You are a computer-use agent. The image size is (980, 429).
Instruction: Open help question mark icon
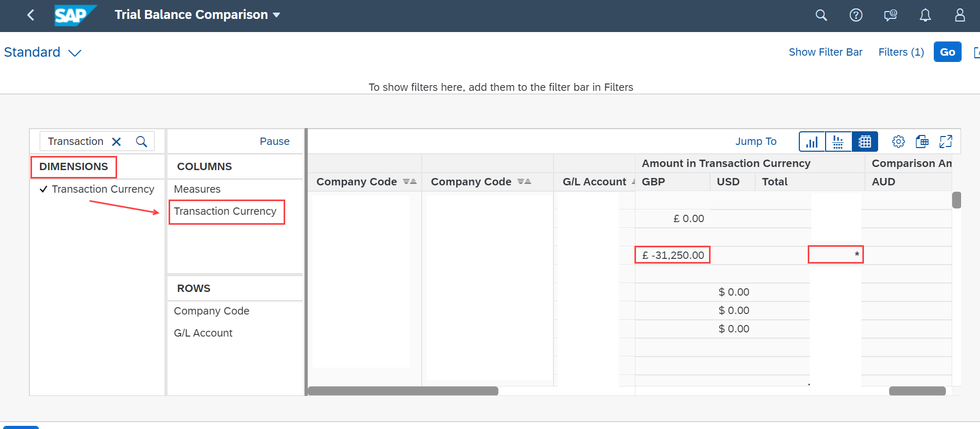[x=856, y=15]
